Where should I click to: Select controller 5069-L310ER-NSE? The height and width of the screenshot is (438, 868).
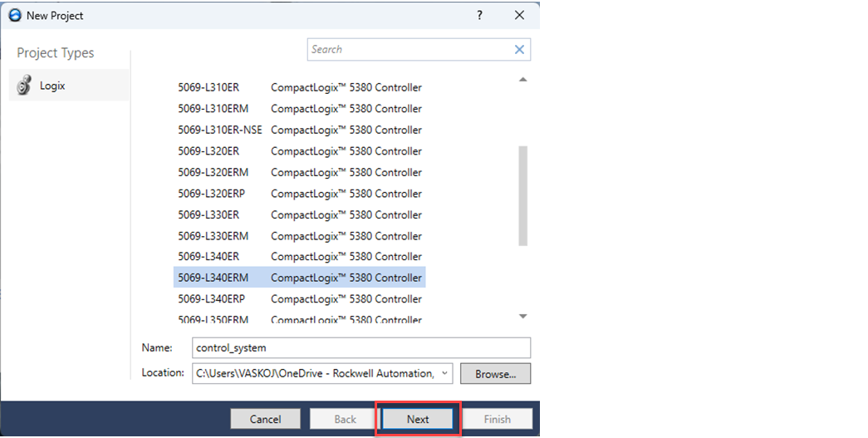(300, 130)
